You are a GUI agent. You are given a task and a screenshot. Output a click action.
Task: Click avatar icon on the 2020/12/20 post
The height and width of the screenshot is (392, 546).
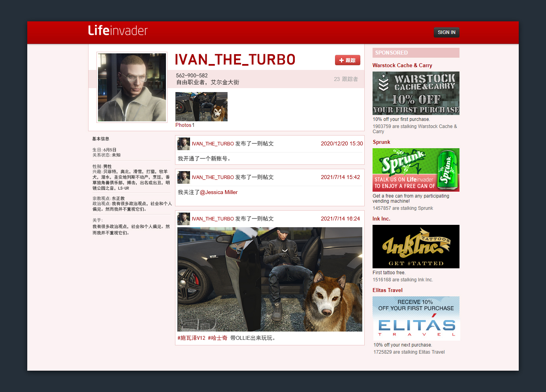tap(184, 144)
